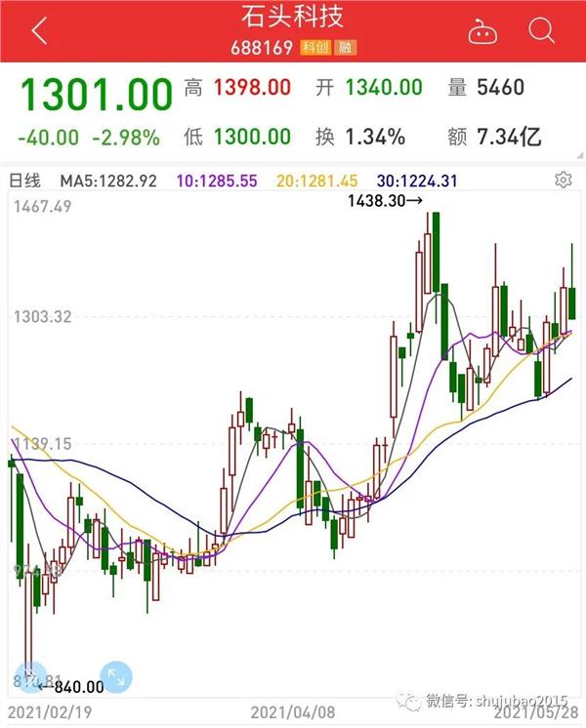Click the 1438.30 high price marker

(x=386, y=200)
